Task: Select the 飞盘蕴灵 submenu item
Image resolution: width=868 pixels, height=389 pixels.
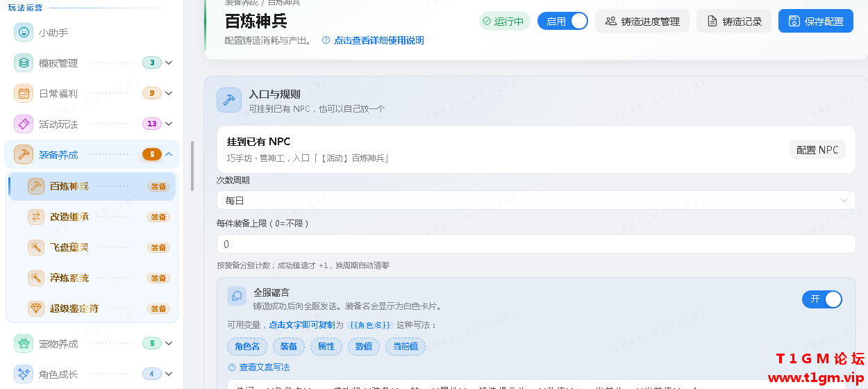Action: [92, 247]
